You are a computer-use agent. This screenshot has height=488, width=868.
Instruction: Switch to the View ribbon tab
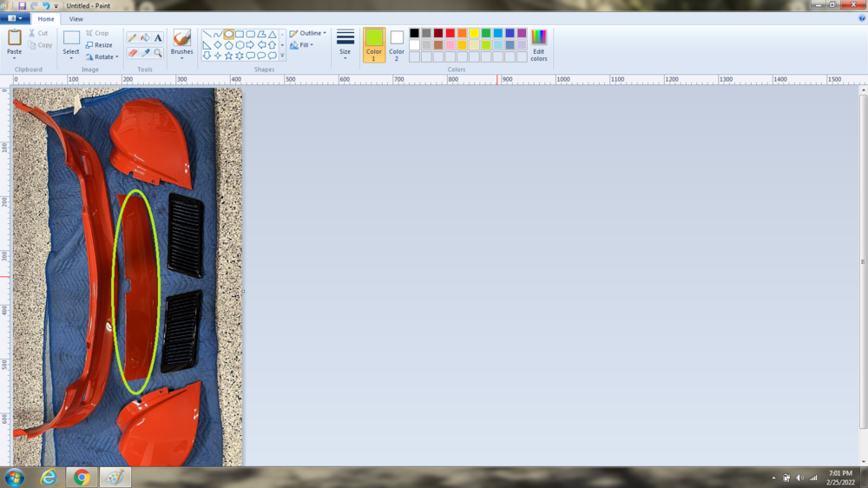click(x=76, y=19)
